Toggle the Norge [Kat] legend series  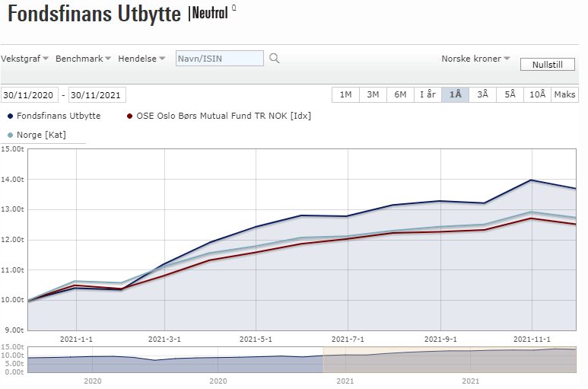pyautogui.click(x=37, y=135)
